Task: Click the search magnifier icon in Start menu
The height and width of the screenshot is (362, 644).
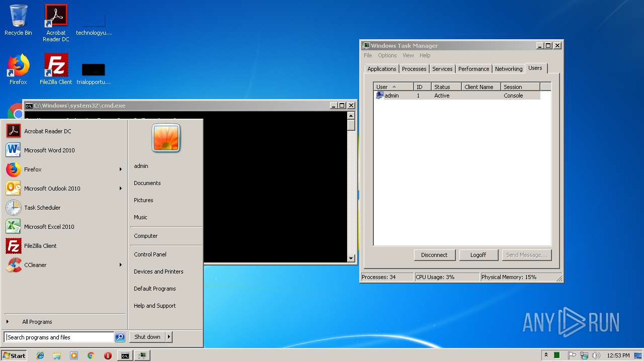Action: 120,337
